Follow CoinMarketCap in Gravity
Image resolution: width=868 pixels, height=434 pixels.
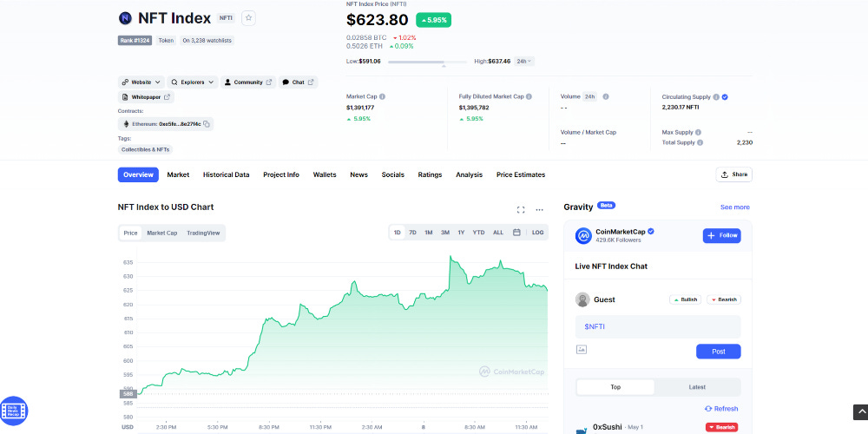coord(722,236)
